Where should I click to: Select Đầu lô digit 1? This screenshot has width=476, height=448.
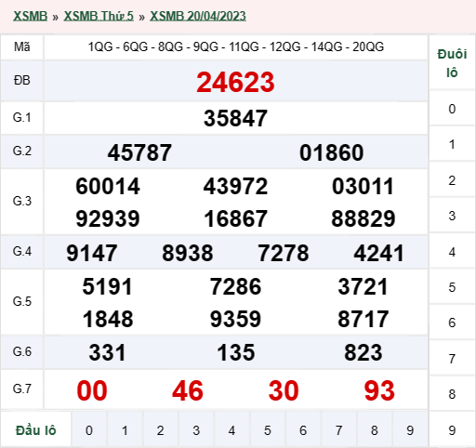pos(125,430)
